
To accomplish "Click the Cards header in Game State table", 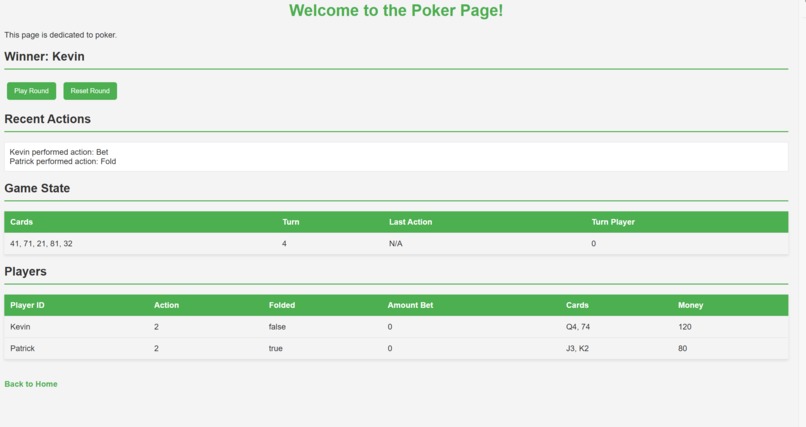I will point(22,222).
